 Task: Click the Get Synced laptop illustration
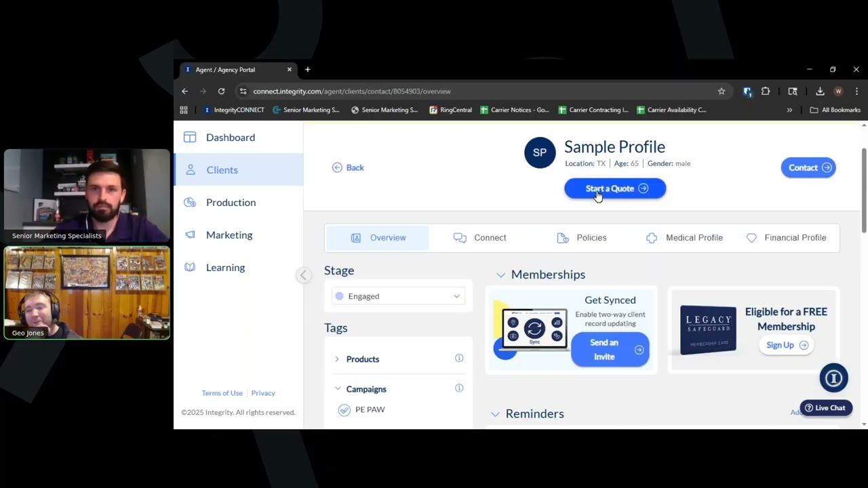pos(534,330)
